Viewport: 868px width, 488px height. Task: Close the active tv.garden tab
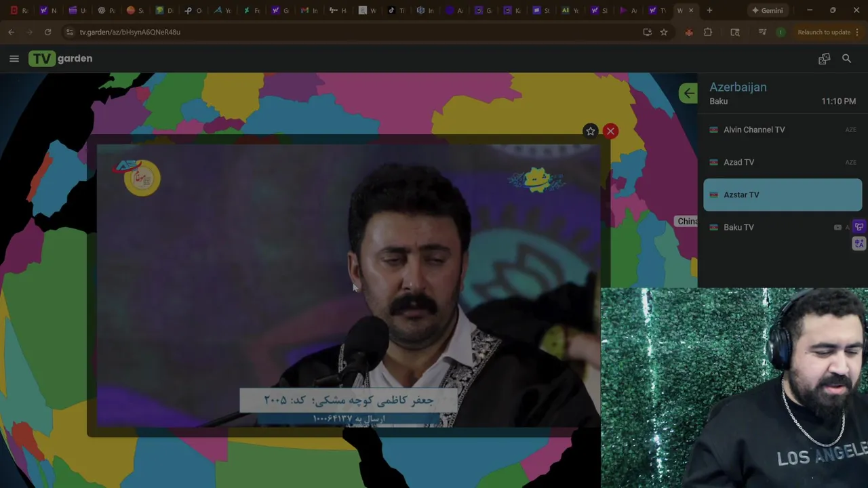click(691, 10)
